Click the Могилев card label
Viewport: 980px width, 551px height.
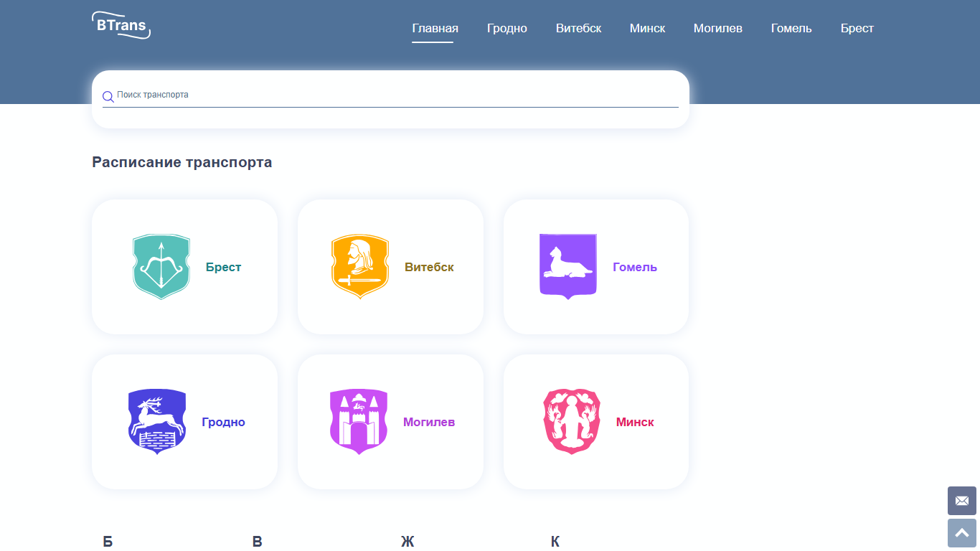pos(429,422)
